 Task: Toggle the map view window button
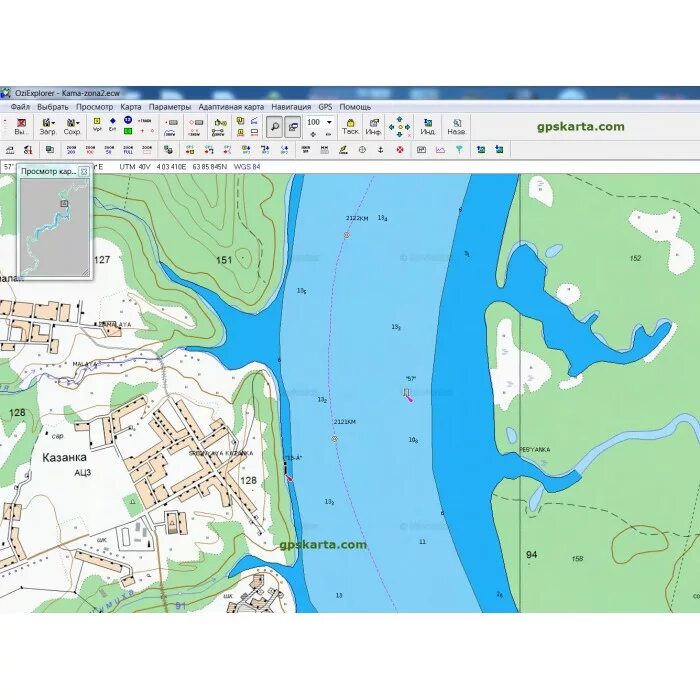[x=293, y=127]
